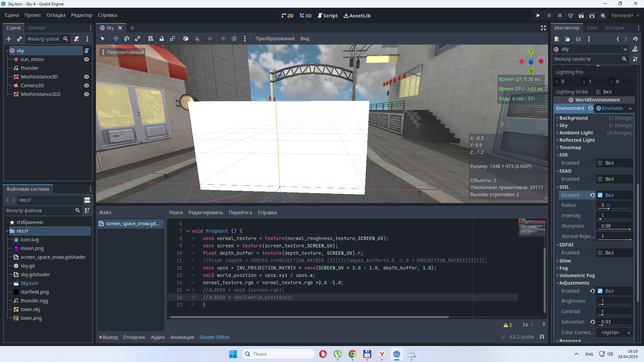
Task: Click the Pause running project button
Action: [x=549, y=15]
